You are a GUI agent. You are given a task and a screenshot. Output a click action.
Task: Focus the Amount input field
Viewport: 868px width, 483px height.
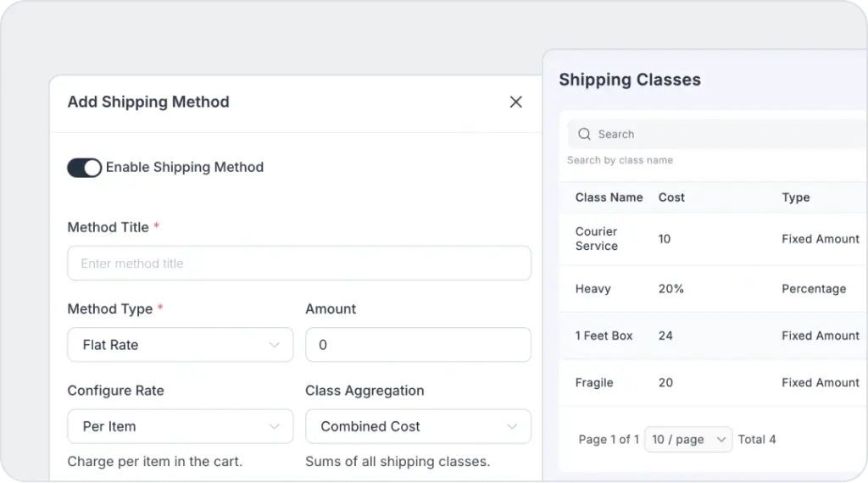[418, 345]
